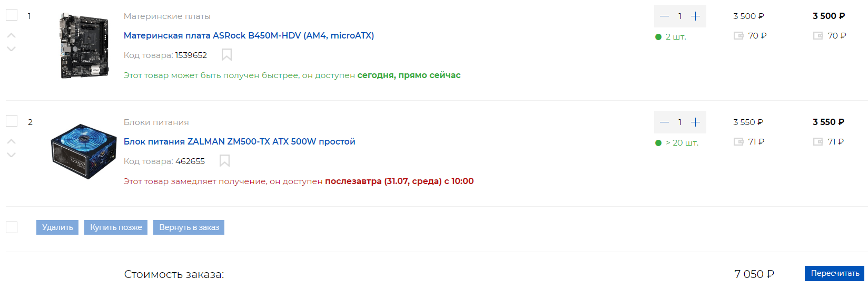
Task: Click the Удалить button
Action: tap(57, 227)
